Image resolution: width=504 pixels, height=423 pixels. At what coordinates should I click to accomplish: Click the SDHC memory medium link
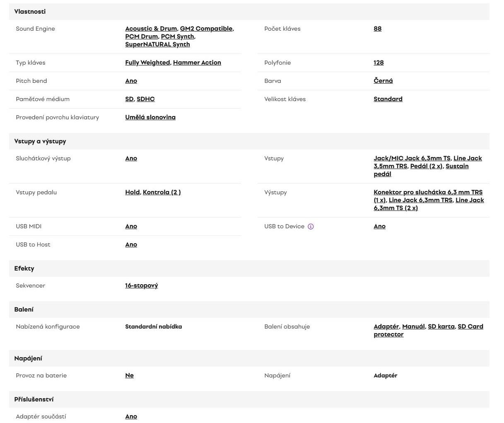tap(145, 99)
